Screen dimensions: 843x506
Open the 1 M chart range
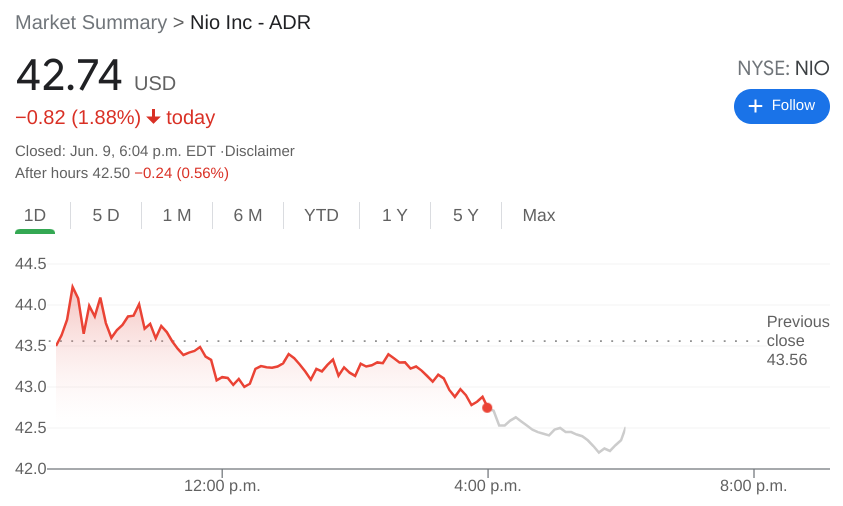pos(177,216)
